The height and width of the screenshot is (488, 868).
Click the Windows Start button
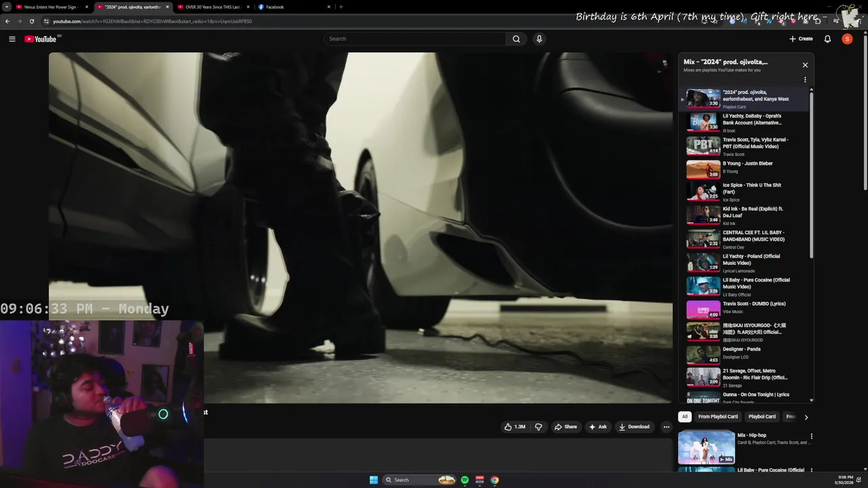[x=374, y=480]
